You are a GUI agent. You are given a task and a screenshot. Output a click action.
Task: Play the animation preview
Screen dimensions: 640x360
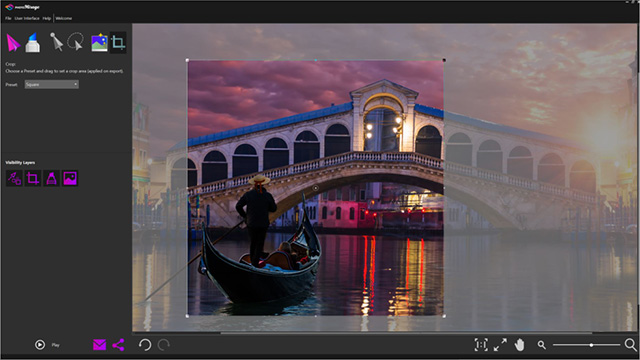[40, 345]
